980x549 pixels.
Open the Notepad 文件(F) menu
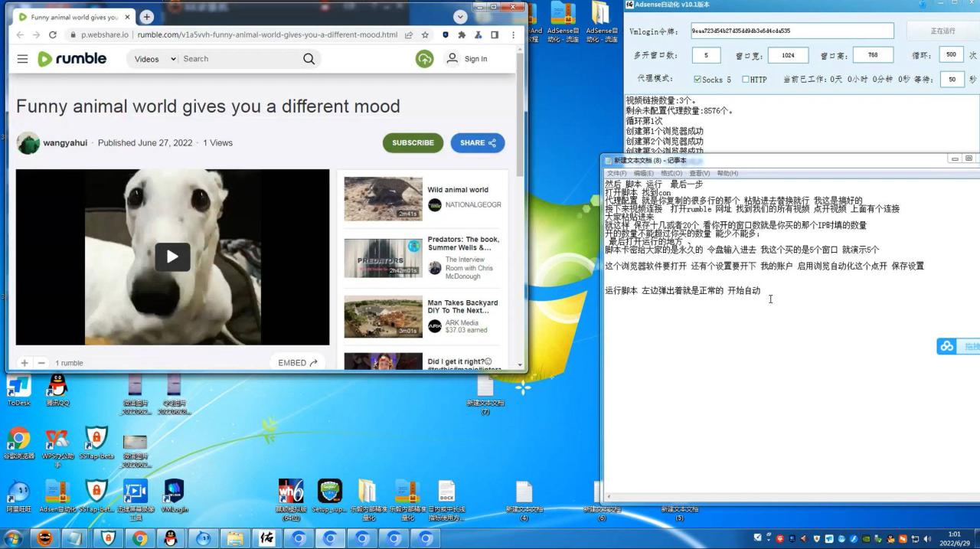(x=616, y=173)
